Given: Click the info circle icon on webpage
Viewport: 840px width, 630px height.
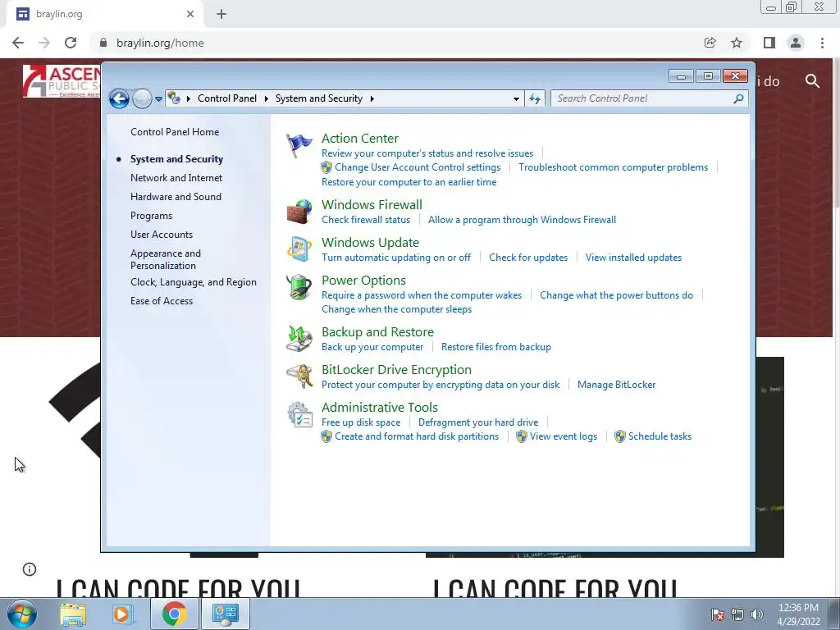Looking at the screenshot, I should (30, 569).
